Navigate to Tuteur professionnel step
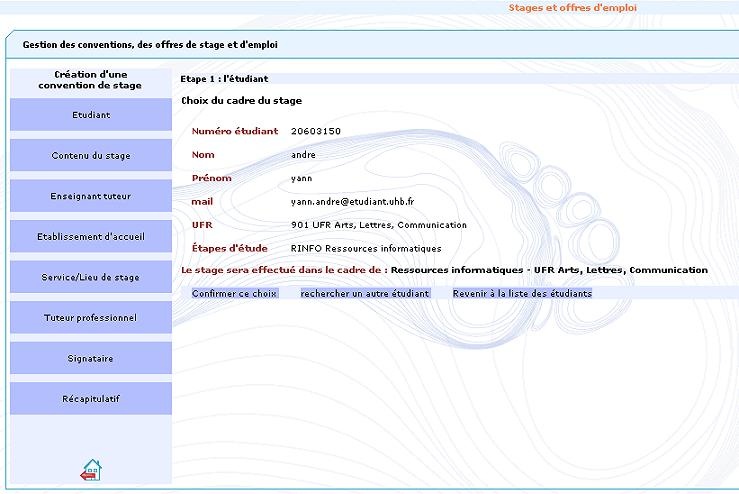The image size is (739, 494). (91, 318)
